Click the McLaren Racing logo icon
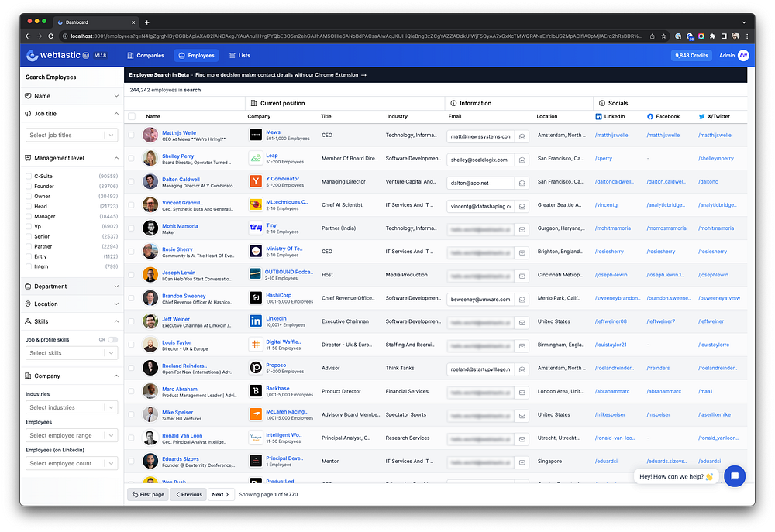 coord(256,414)
